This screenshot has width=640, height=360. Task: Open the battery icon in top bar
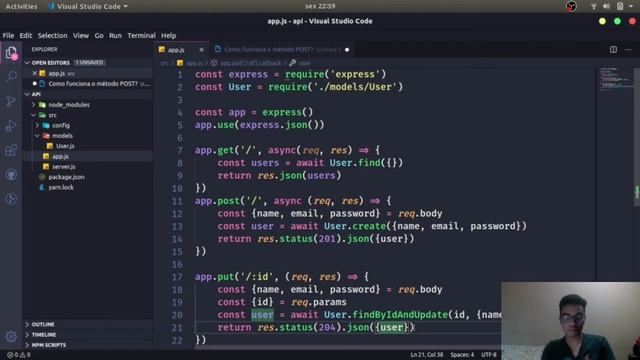point(620,6)
